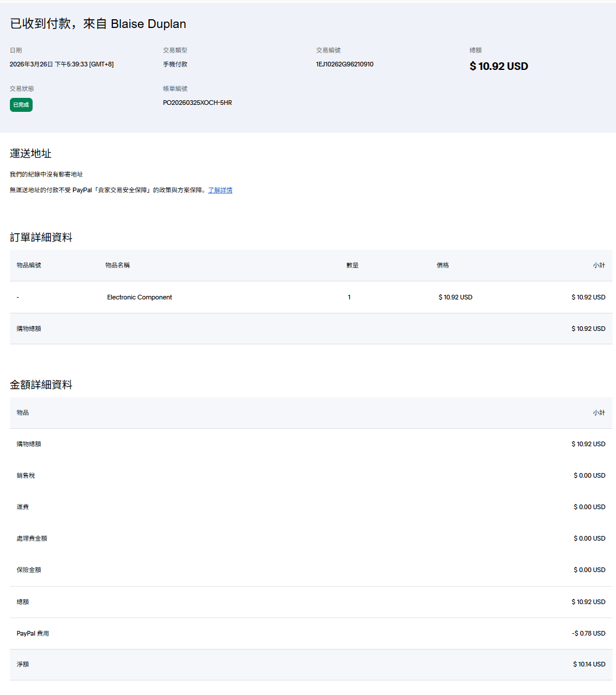Viewport: 616px width, 695px height.
Task: Select transaction number 1EJ10262G96210910
Action: pyautogui.click(x=345, y=65)
